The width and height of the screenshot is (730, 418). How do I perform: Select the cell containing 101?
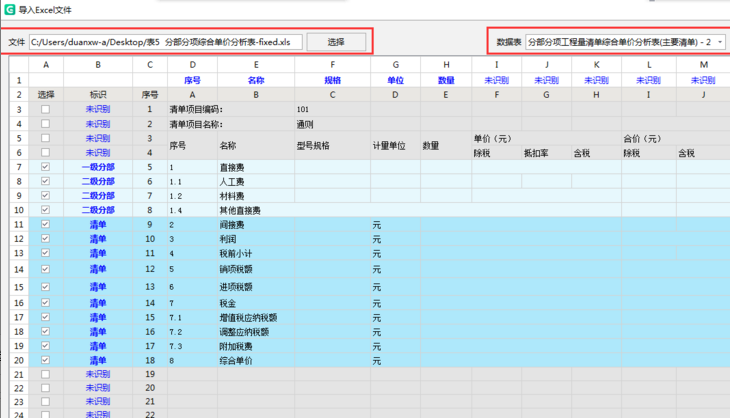click(x=332, y=109)
